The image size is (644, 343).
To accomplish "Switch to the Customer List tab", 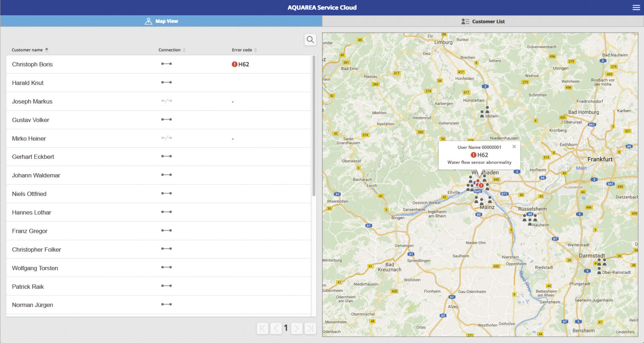I will tap(483, 21).
